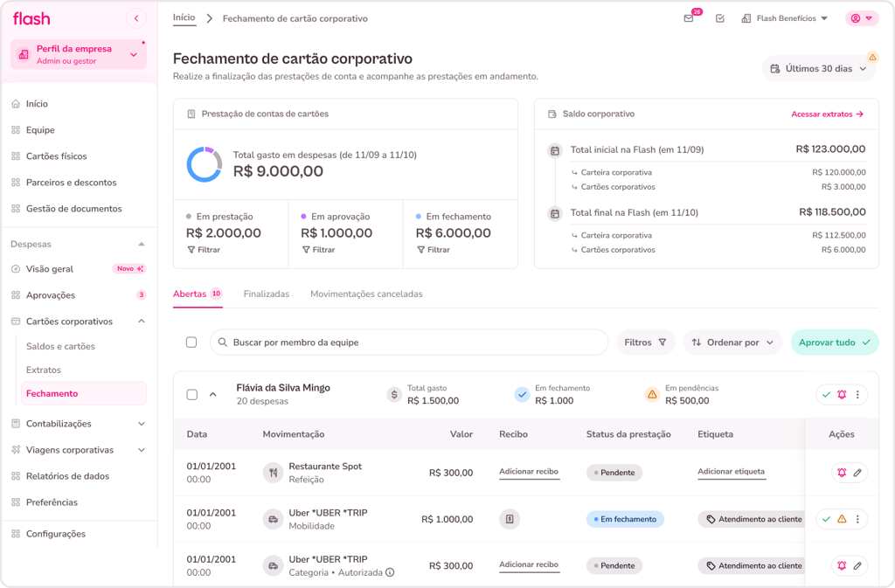Click the Aprovar tudo button
895x588 pixels.
click(834, 342)
